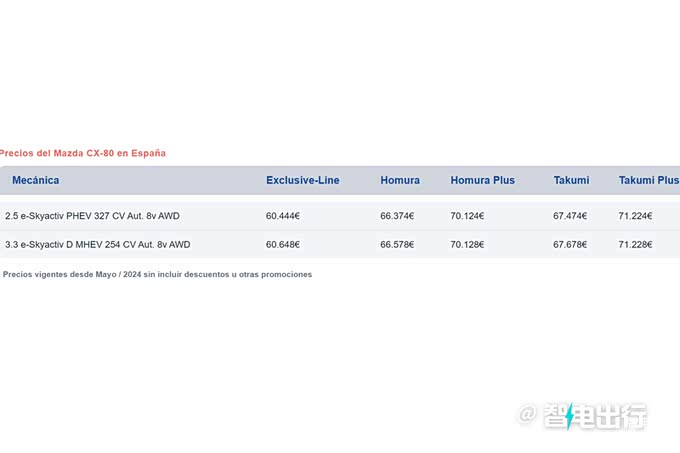Click the 2.5 e-Skyactiv PHEV row label
680x453 pixels.
click(x=92, y=216)
